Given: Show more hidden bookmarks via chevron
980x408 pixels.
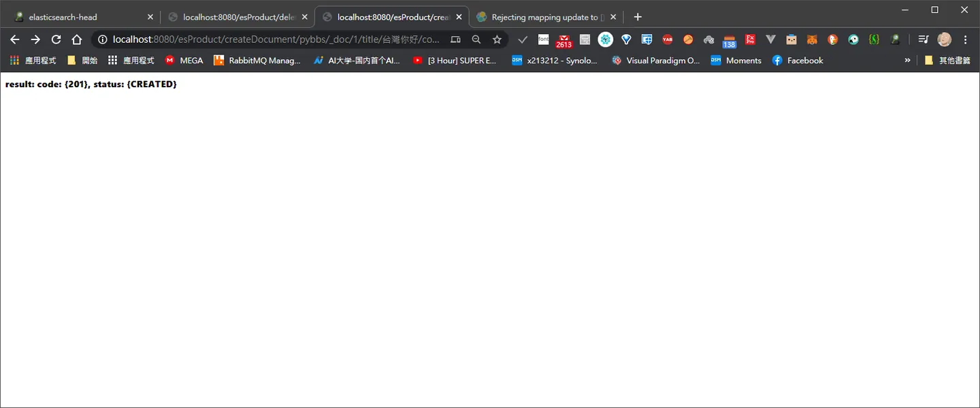Looking at the screenshot, I should coord(907,60).
